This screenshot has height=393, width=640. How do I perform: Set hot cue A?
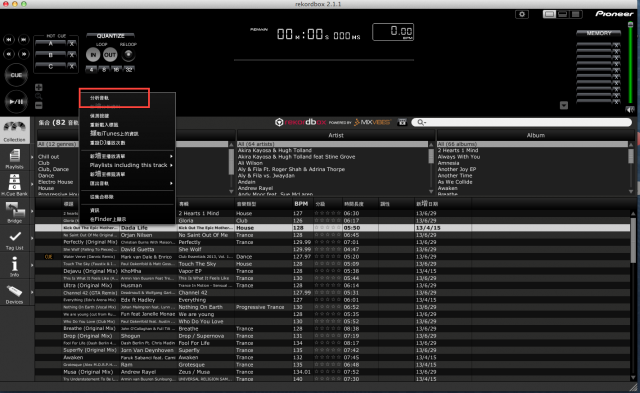coord(51,44)
